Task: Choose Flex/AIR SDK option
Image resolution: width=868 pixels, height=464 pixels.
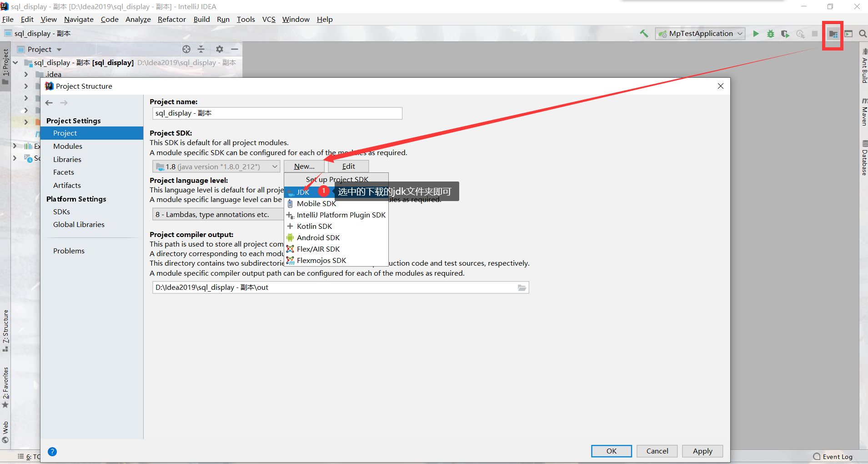Action: pyautogui.click(x=336, y=249)
